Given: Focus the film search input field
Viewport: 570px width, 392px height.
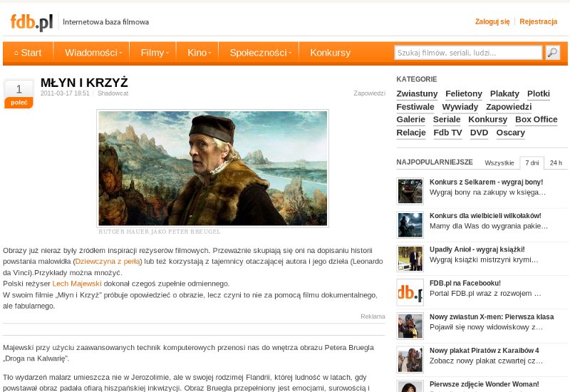Looking at the screenshot, I should coord(468,53).
